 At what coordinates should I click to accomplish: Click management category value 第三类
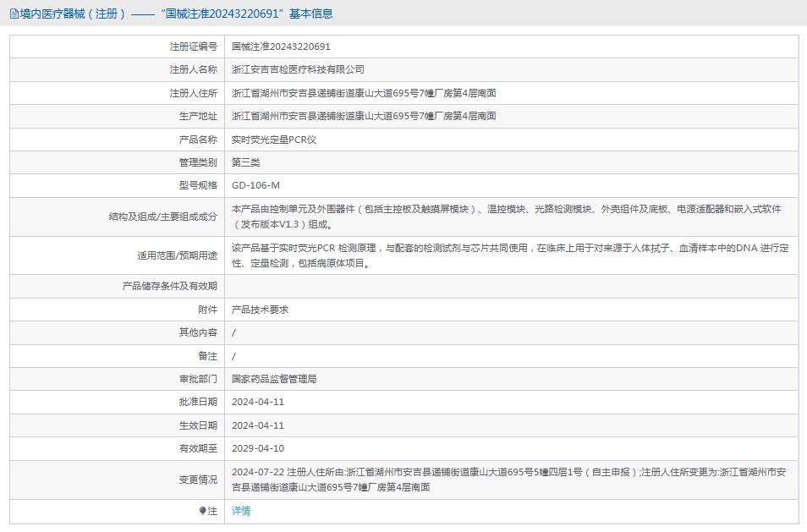[246, 162]
